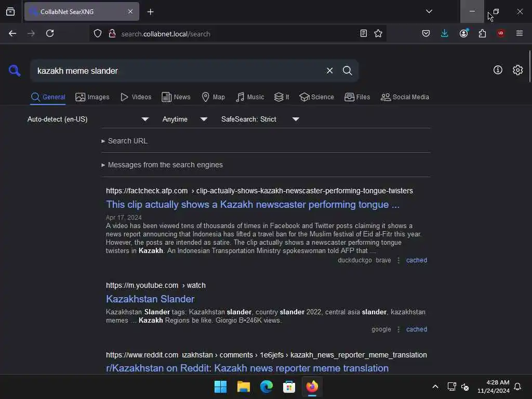This screenshot has width=532, height=399.
Task: Open the About info icon
Action: pos(497,70)
